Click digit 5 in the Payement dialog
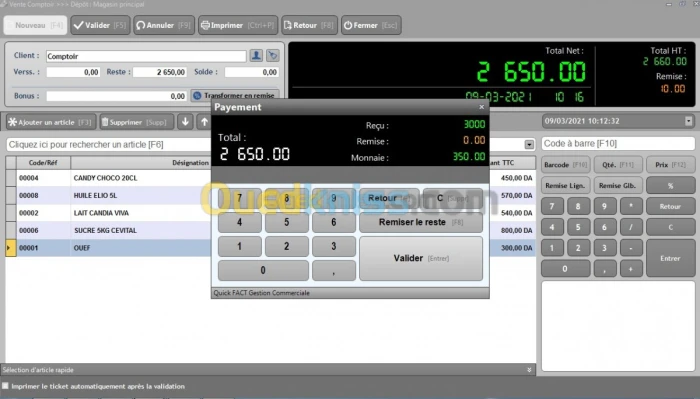 (287, 222)
